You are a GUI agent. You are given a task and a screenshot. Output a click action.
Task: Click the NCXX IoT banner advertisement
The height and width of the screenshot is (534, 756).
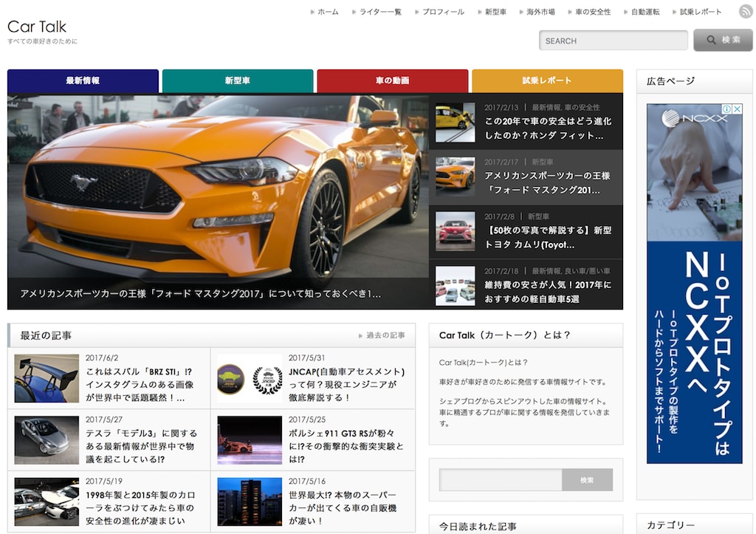[x=694, y=284]
